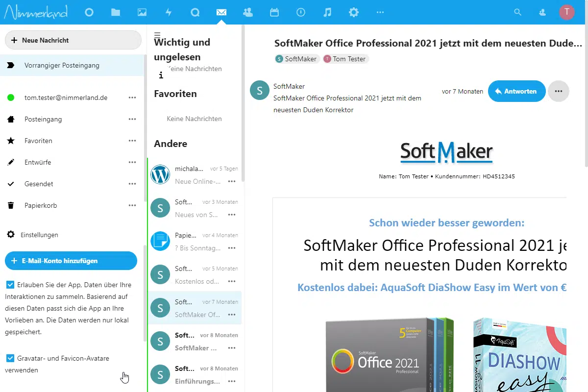The height and width of the screenshot is (392, 588).
Task: Click the Tom Tester recipient chip
Action: (345, 59)
